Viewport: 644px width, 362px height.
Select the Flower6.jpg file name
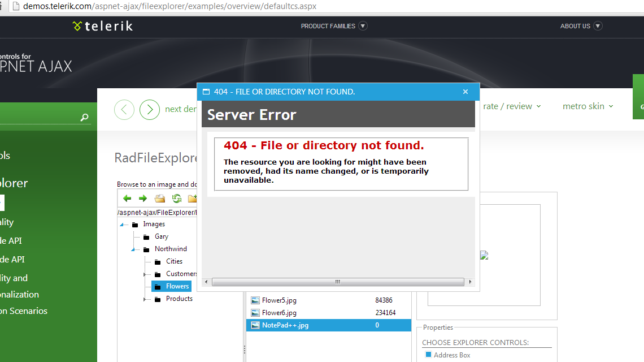pyautogui.click(x=279, y=313)
